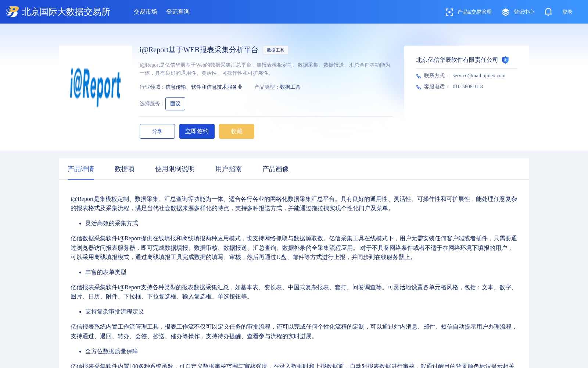The image size is (588, 368).
Task: Switch to the 数据项 tab
Action: [125, 169]
